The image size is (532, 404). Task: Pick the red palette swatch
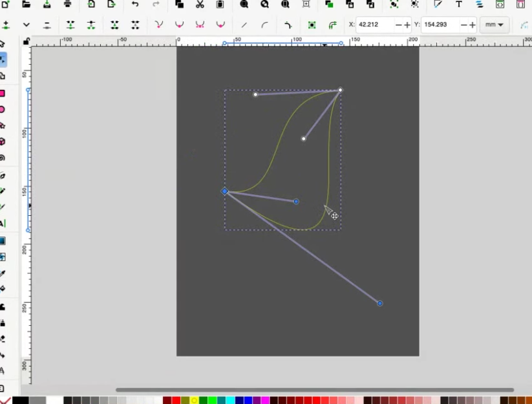point(176,401)
